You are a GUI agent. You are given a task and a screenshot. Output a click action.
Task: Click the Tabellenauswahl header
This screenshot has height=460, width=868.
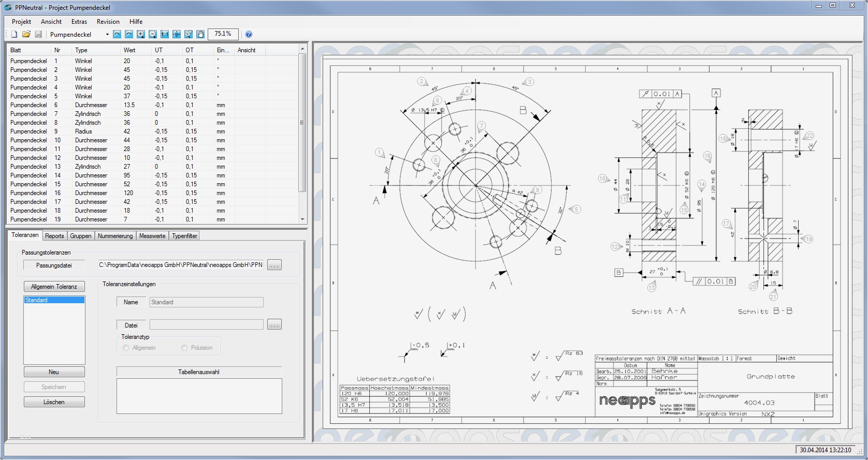[199, 372]
